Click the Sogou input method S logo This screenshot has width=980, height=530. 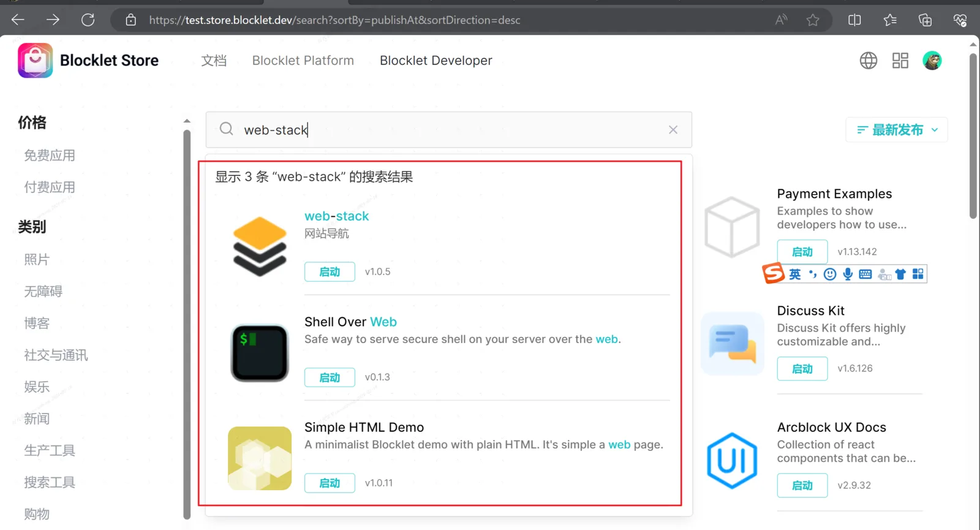click(773, 273)
